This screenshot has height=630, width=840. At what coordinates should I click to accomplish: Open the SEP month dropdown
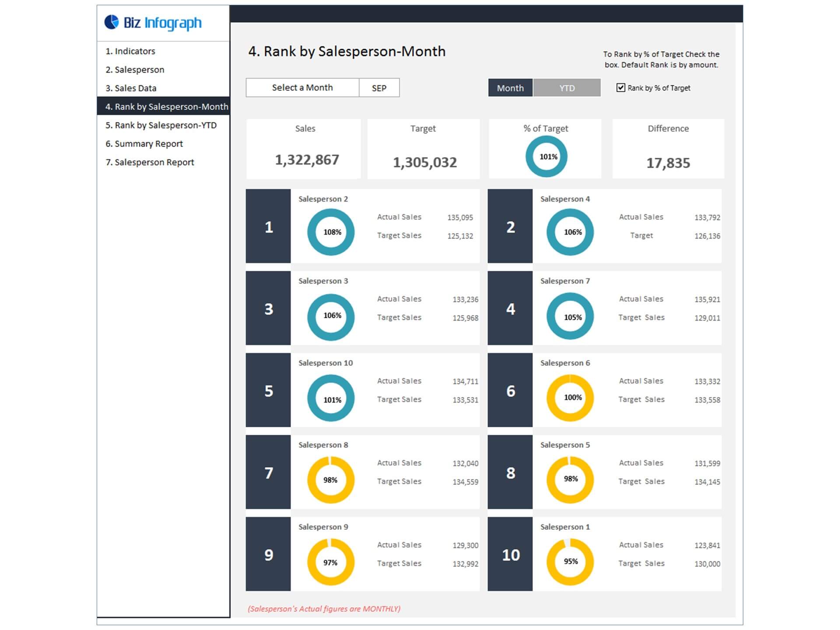coord(379,88)
